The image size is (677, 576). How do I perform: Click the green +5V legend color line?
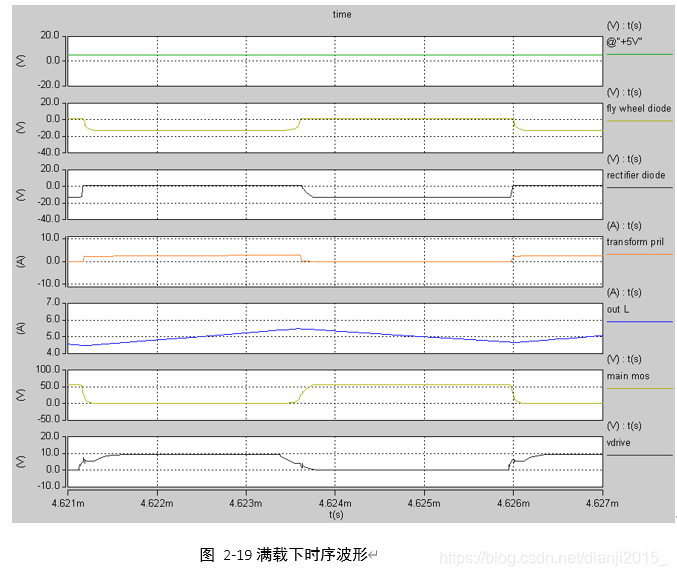(639, 54)
